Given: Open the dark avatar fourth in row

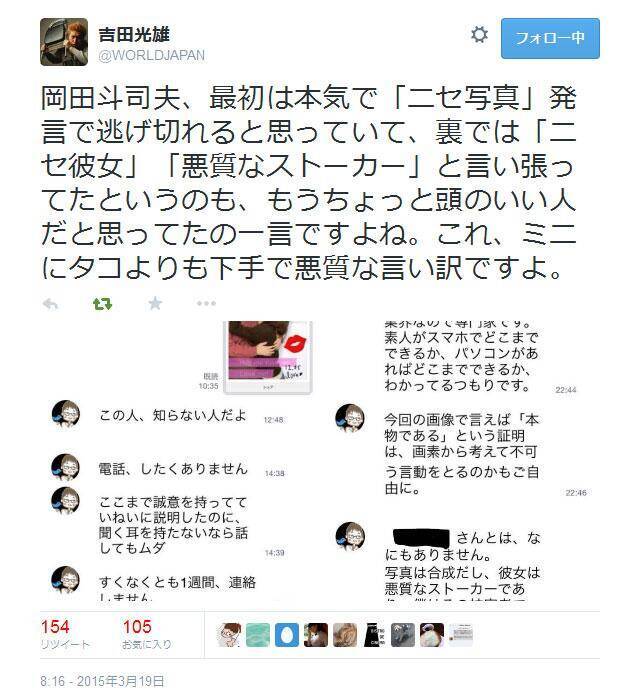Looking at the screenshot, I should coord(316,635).
